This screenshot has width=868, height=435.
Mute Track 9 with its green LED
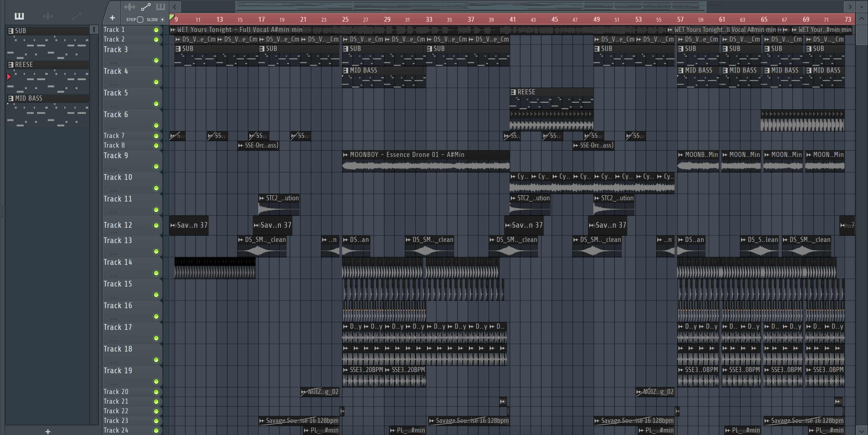click(156, 166)
